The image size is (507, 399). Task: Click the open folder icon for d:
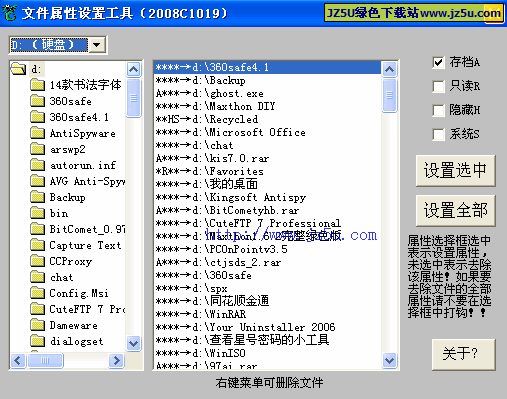(x=18, y=69)
